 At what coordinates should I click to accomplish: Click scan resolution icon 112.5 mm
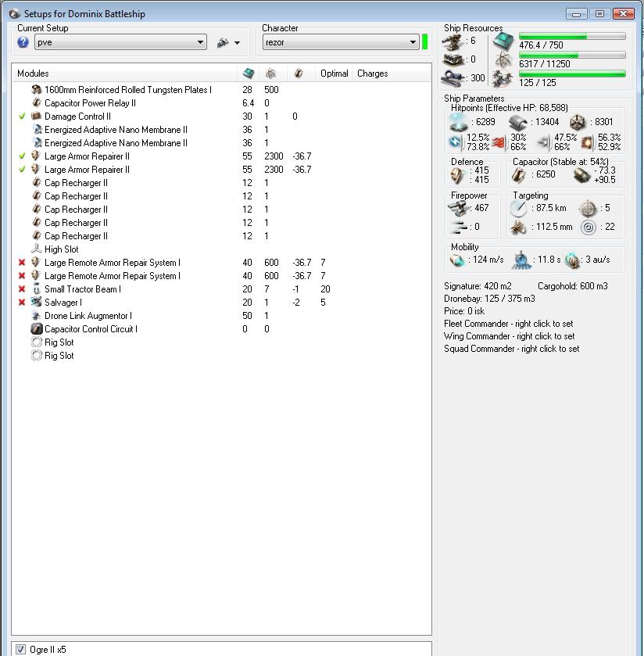point(518,228)
